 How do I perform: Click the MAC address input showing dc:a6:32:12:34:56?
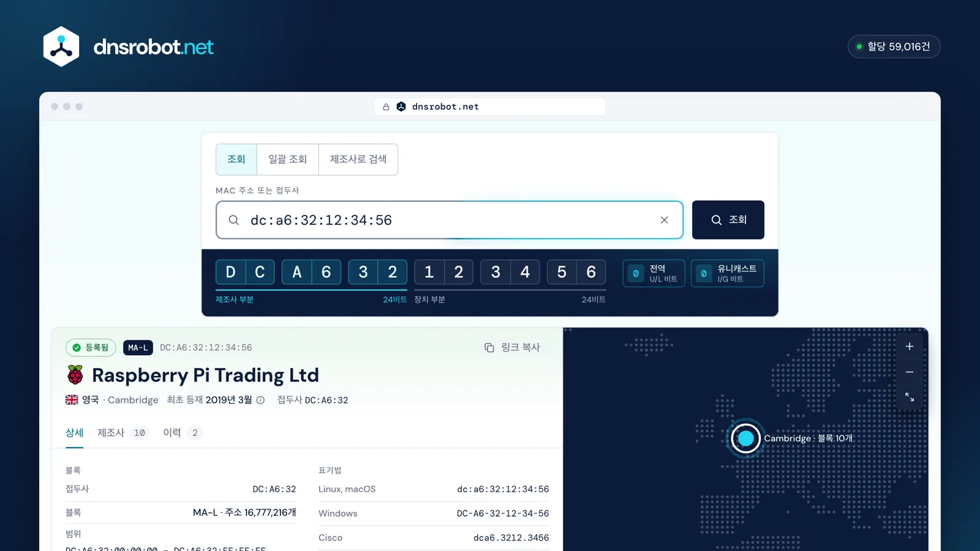pyautogui.click(x=450, y=220)
